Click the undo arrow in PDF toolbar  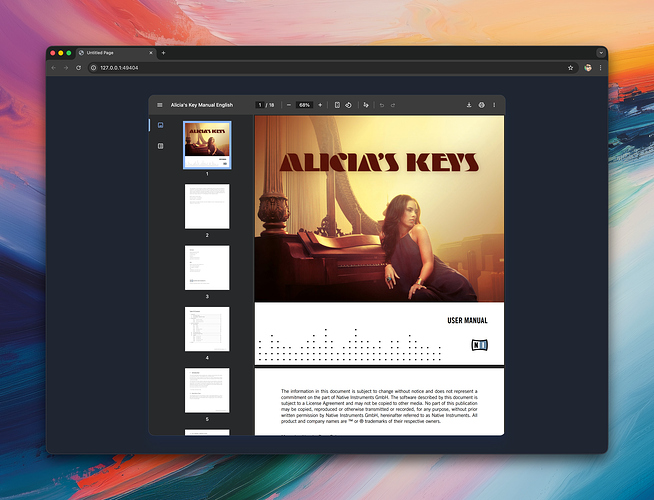point(382,105)
